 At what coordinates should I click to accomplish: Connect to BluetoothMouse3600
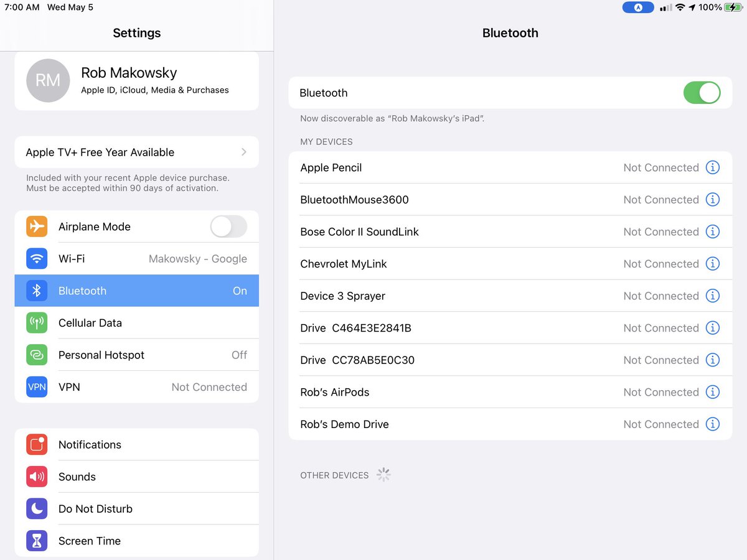point(510,200)
